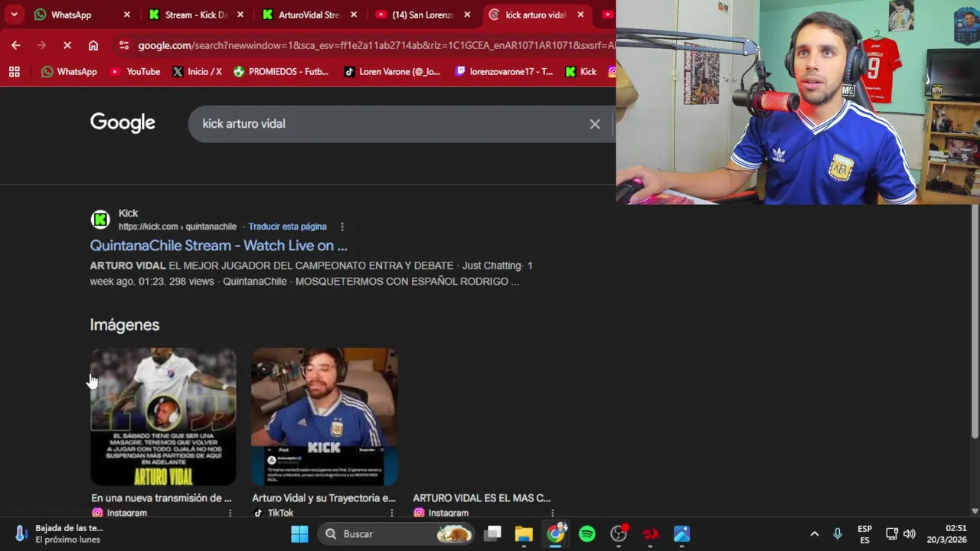The height and width of the screenshot is (551, 980).
Task: Clear the Google search query
Action: pos(595,123)
